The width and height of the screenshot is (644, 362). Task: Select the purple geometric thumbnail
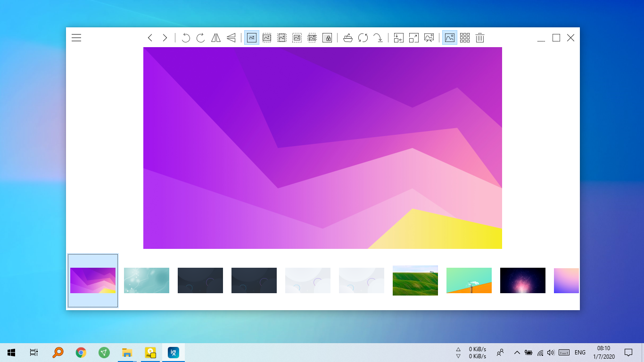[x=93, y=280]
